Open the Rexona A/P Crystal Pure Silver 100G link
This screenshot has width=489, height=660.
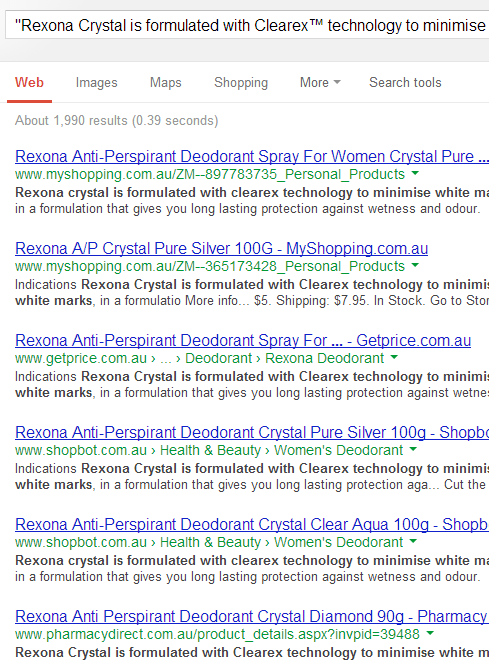click(x=221, y=248)
